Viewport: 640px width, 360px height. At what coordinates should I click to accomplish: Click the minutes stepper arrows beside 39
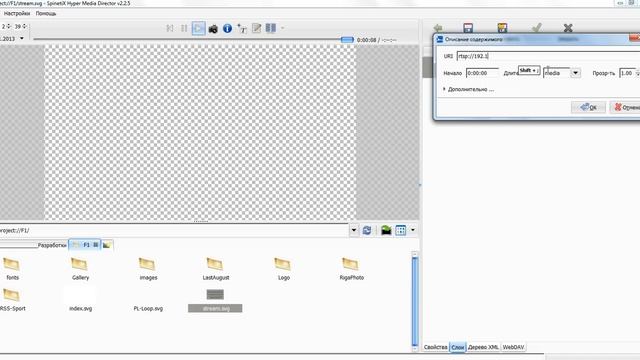(24, 26)
